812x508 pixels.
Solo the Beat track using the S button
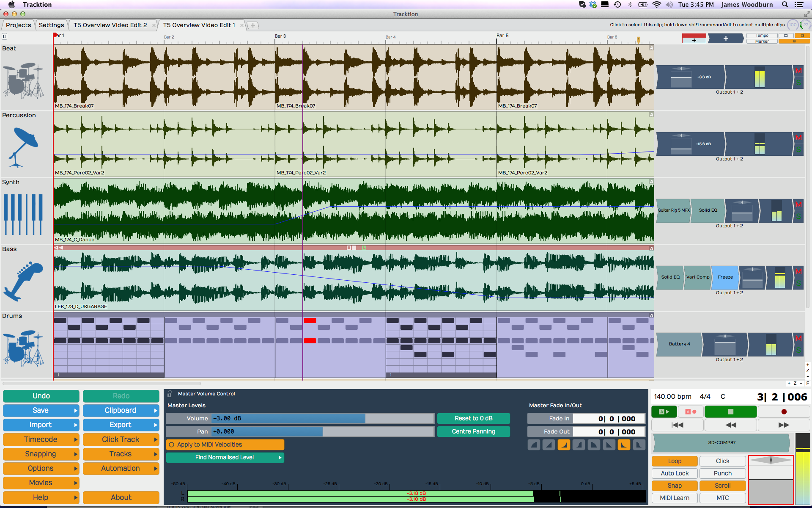point(798,83)
